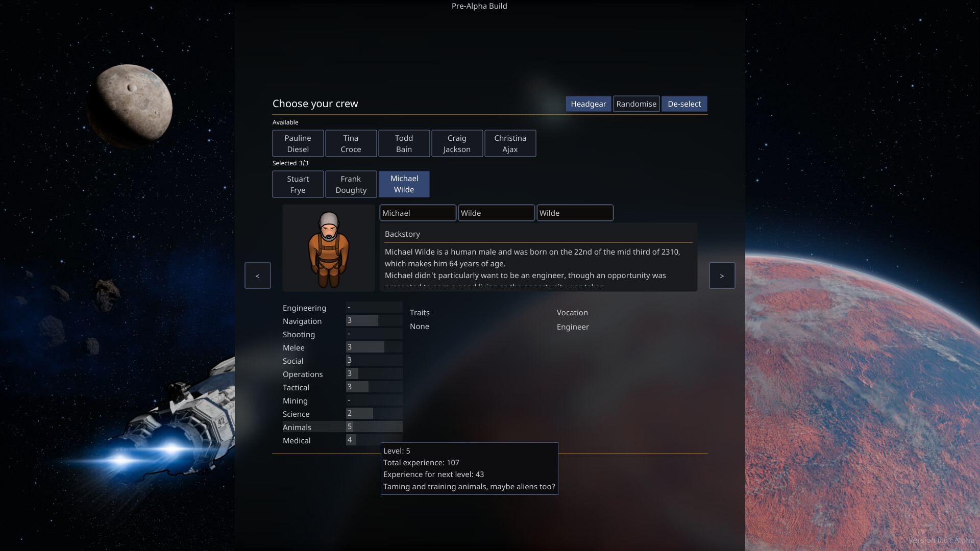The image size is (980, 551).
Task: Click the Randomise button
Action: point(636,104)
